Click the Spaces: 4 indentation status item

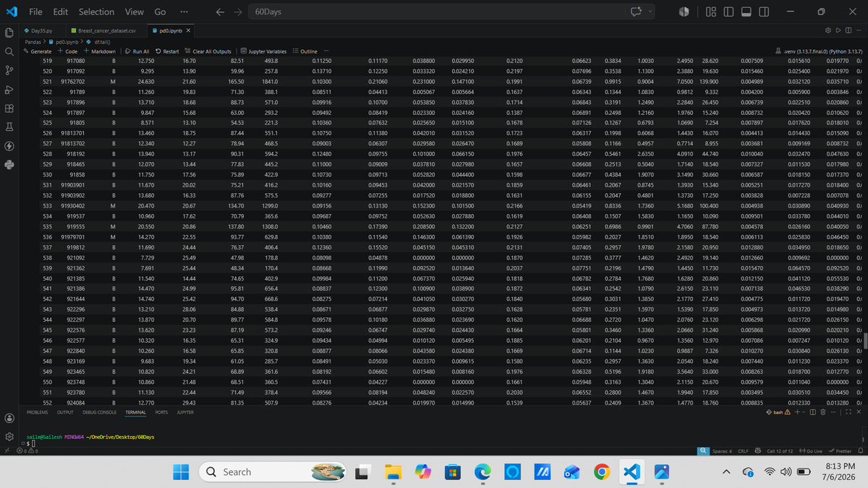point(723,451)
